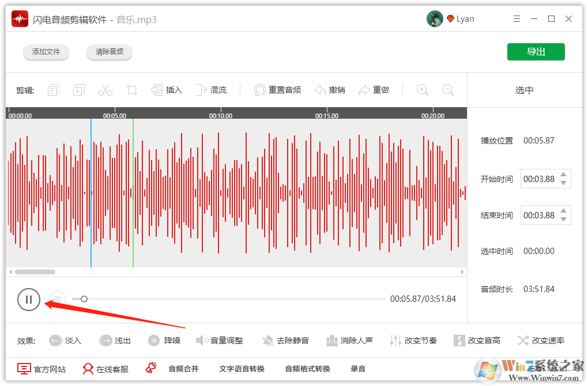Apply the 淡入 fade-in effect
The width and height of the screenshot is (588, 386).
65,340
